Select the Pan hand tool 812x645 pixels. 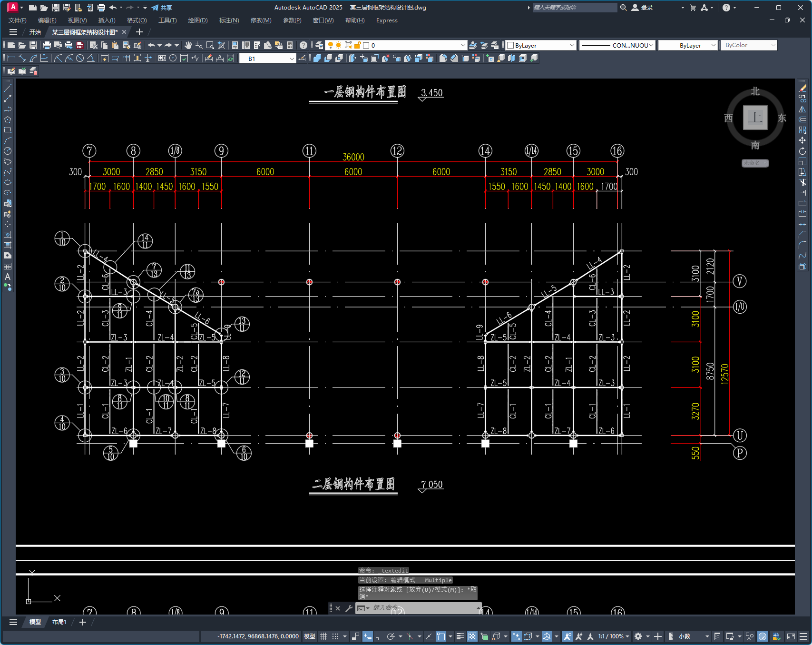(x=188, y=45)
